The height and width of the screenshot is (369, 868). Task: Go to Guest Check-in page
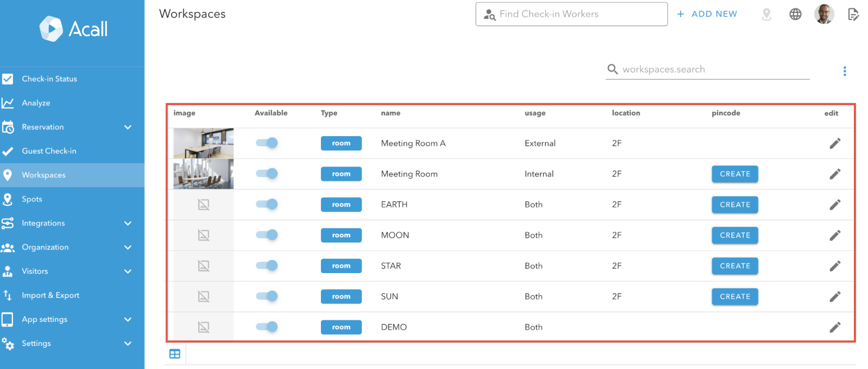(x=72, y=151)
